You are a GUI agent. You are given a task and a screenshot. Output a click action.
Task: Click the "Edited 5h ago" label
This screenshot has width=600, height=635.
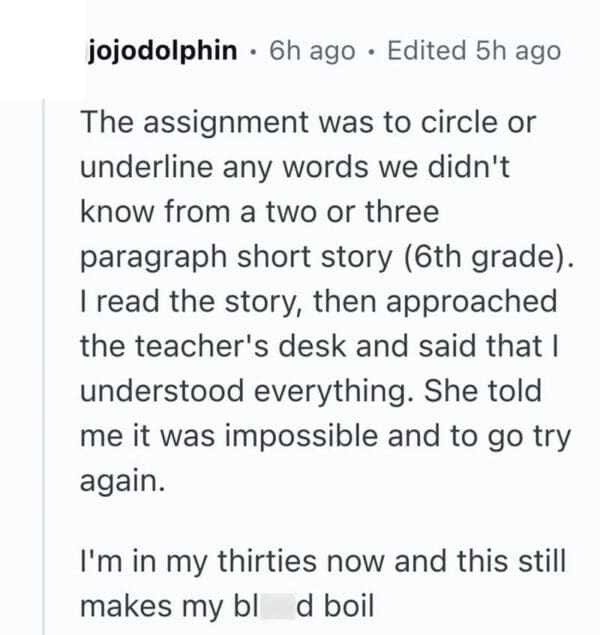474,51
